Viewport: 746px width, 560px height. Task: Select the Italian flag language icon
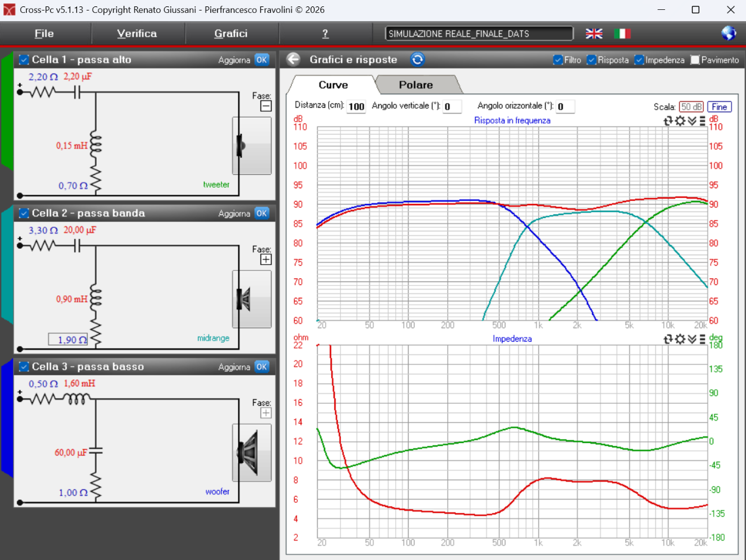(x=622, y=34)
